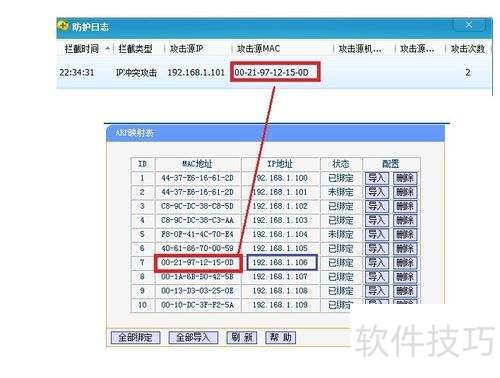Close the 防护日志 window
The width and height of the screenshot is (500, 378).
click(x=469, y=25)
